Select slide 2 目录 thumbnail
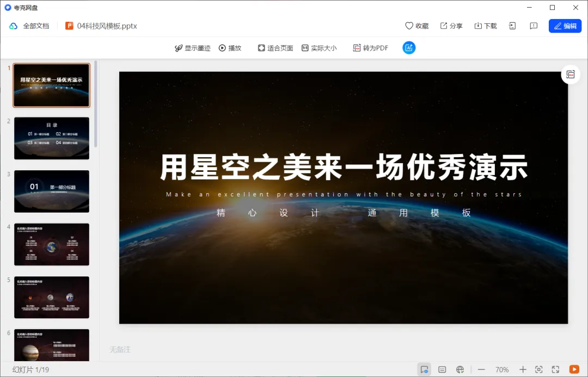The width and height of the screenshot is (588, 377). (x=52, y=138)
